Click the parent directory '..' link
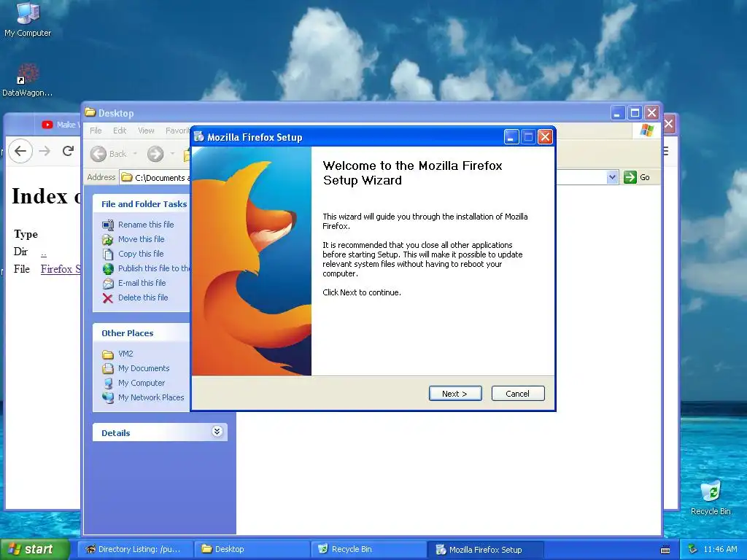Viewport: 747px width, 560px height. tap(43, 254)
